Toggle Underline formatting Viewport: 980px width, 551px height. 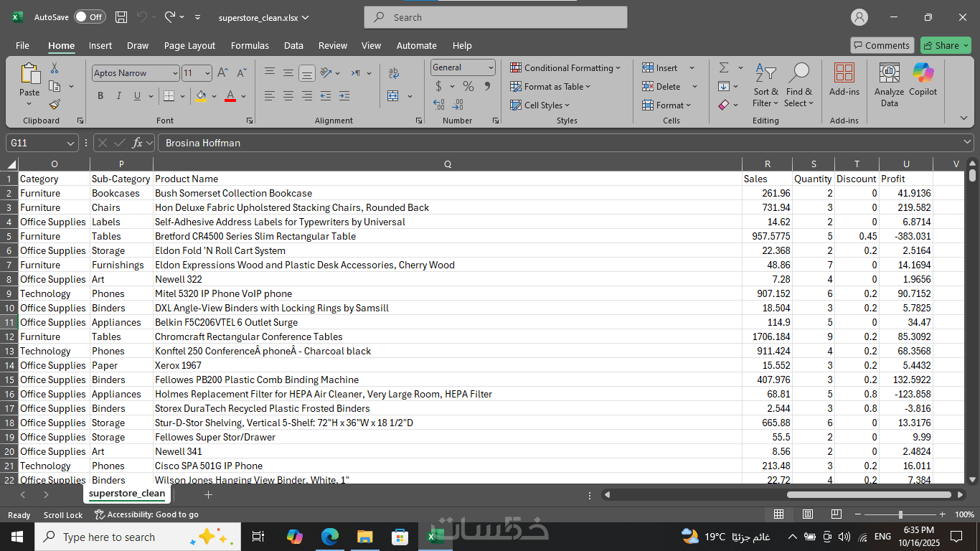137,96
